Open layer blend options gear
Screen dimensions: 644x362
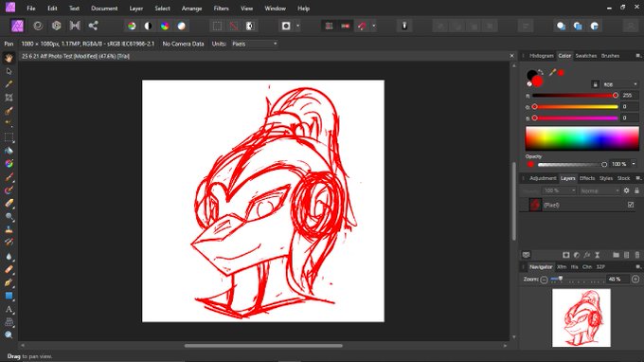click(626, 190)
